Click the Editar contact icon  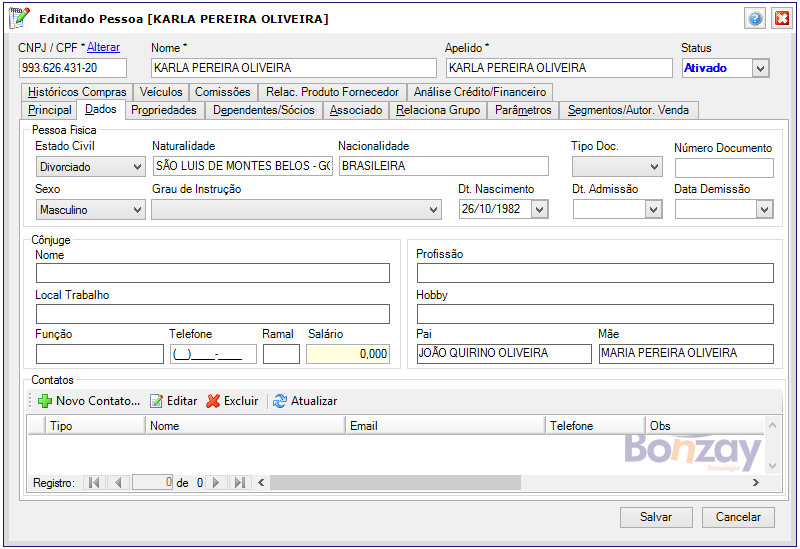click(x=156, y=401)
